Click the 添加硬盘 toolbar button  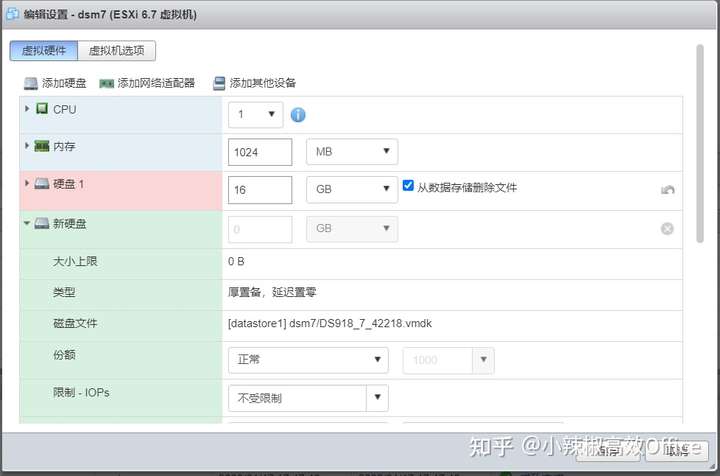click(x=55, y=83)
